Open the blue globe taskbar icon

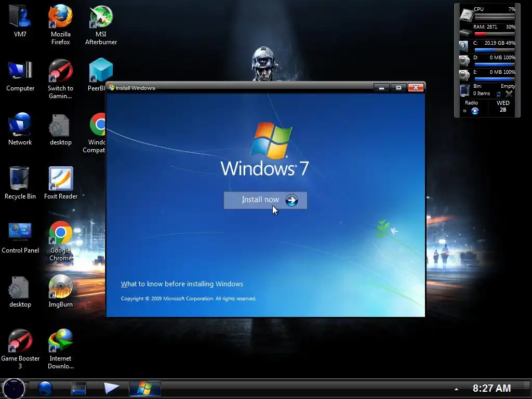(45, 389)
